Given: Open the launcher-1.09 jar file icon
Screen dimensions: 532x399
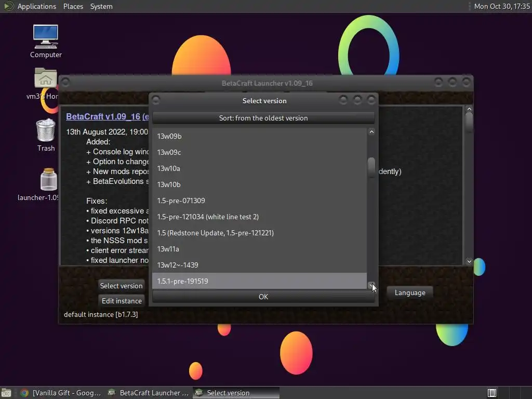Looking at the screenshot, I should tap(48, 179).
